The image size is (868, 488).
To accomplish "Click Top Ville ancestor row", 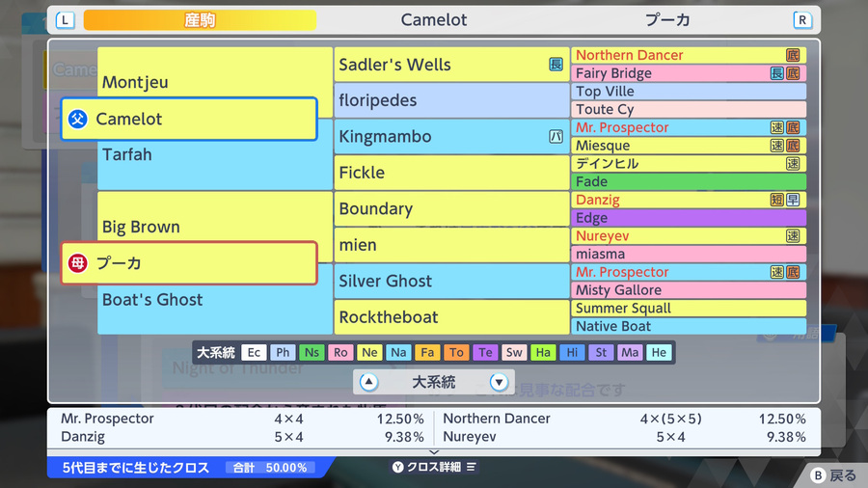I will click(x=689, y=92).
